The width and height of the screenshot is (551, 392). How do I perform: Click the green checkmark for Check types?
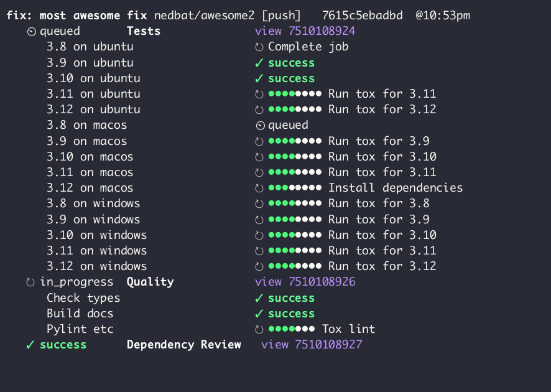[259, 298]
